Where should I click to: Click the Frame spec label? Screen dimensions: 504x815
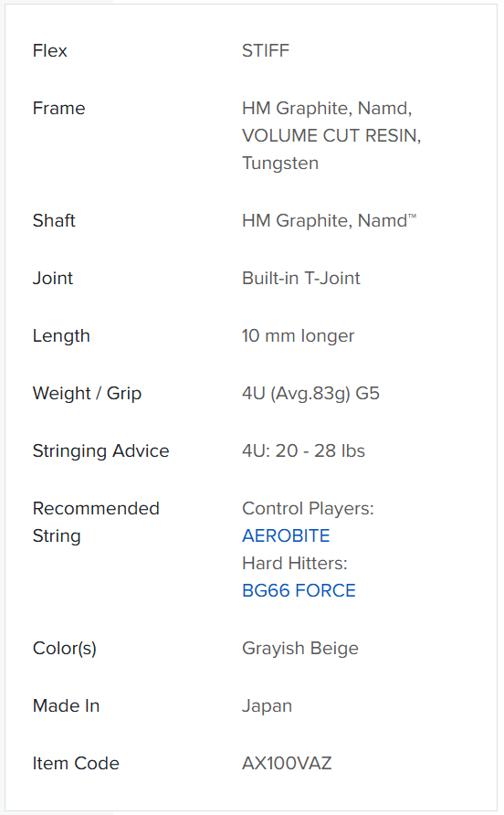pyautogui.click(x=58, y=108)
